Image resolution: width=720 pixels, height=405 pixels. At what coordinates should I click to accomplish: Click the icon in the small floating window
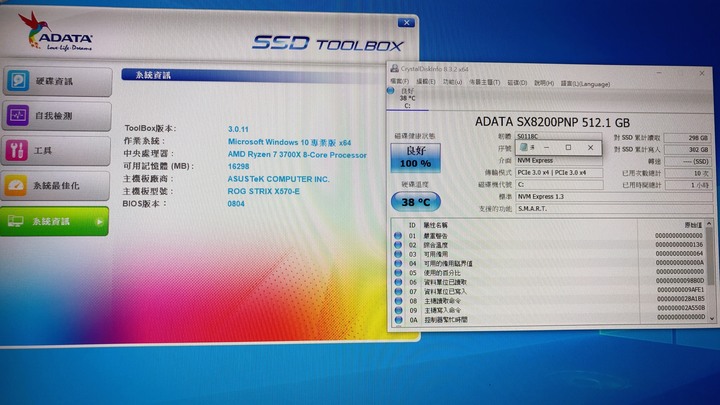524,147
